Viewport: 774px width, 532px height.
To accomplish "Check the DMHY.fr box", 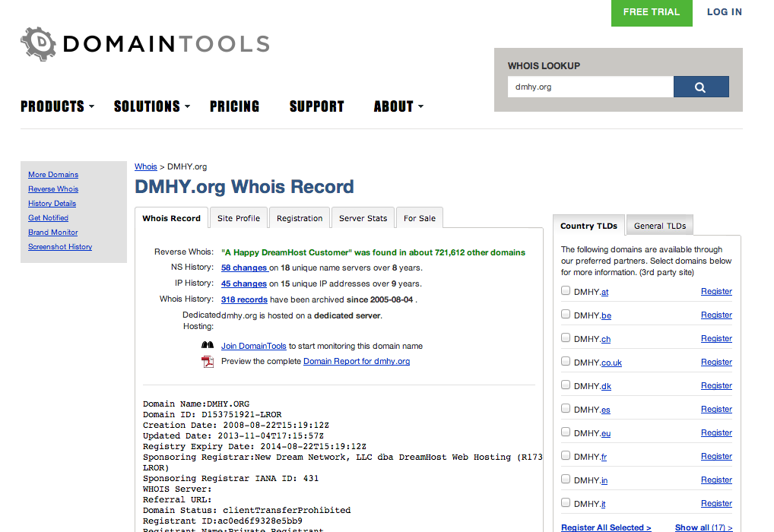I will 566,455.
